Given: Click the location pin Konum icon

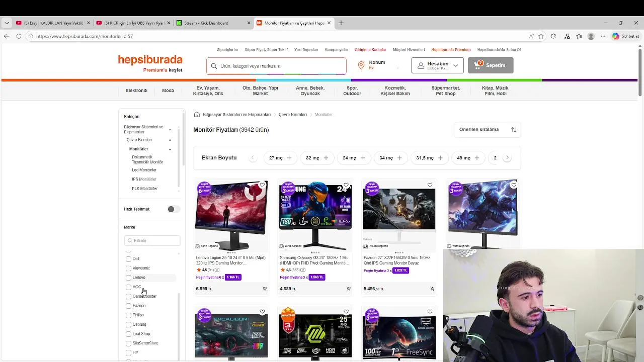Looking at the screenshot, I should click(361, 65).
